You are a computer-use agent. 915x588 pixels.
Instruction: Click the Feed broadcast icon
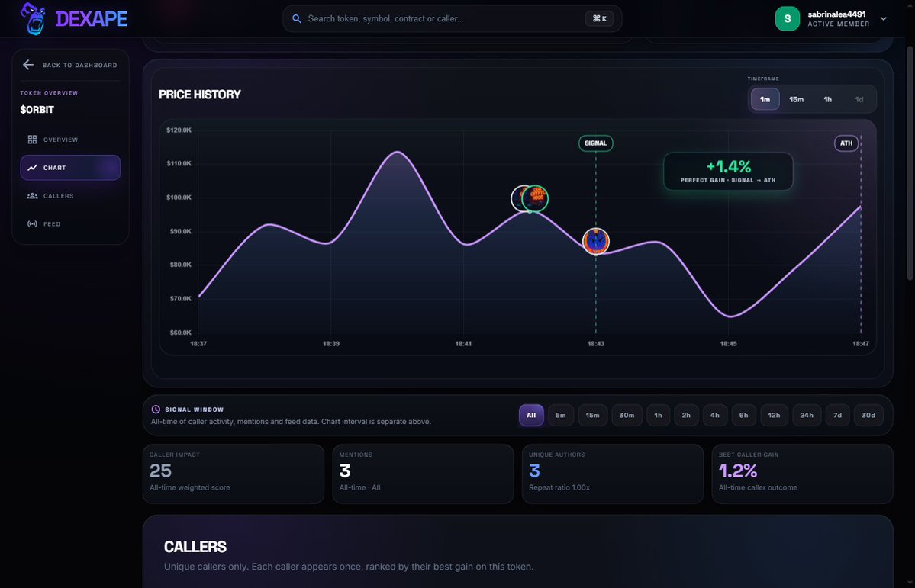coord(32,223)
